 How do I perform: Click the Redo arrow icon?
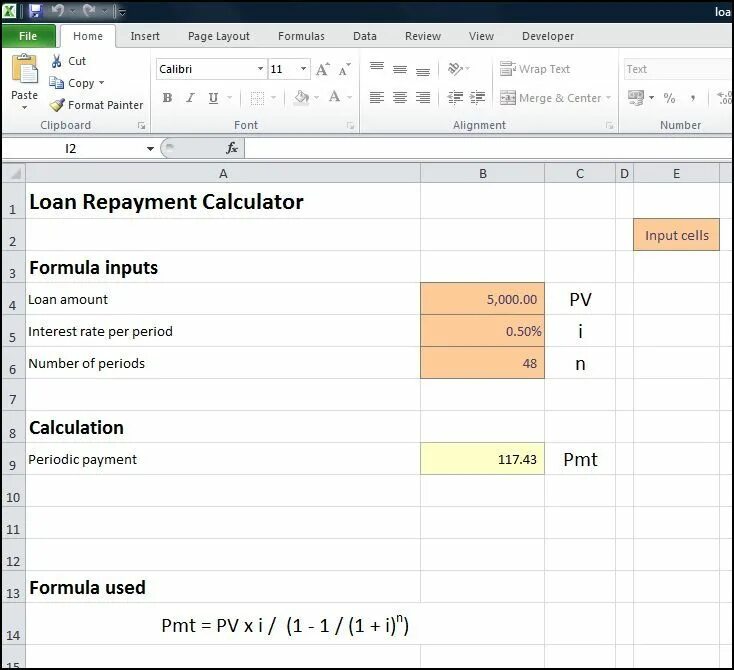coord(89,11)
